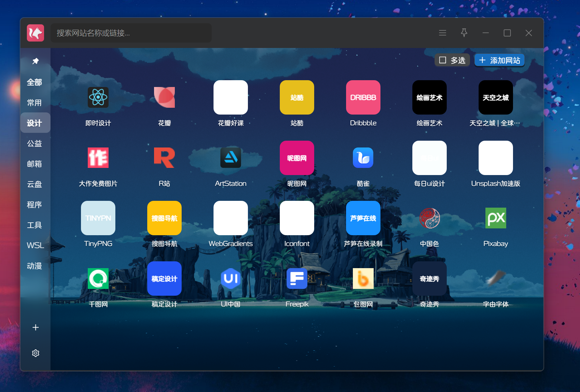This screenshot has height=392, width=580.
Task: Click the pin icon in sidebar
Action: click(35, 61)
